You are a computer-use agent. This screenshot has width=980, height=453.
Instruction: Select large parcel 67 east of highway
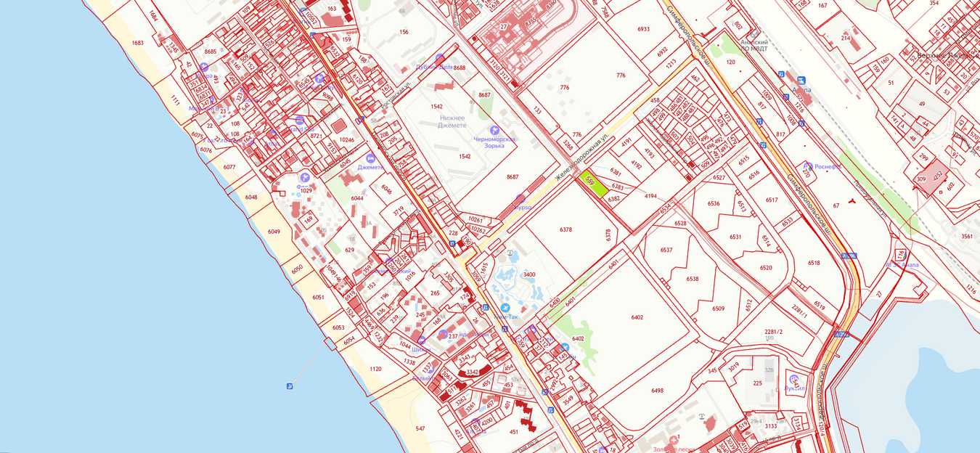[x=836, y=205]
